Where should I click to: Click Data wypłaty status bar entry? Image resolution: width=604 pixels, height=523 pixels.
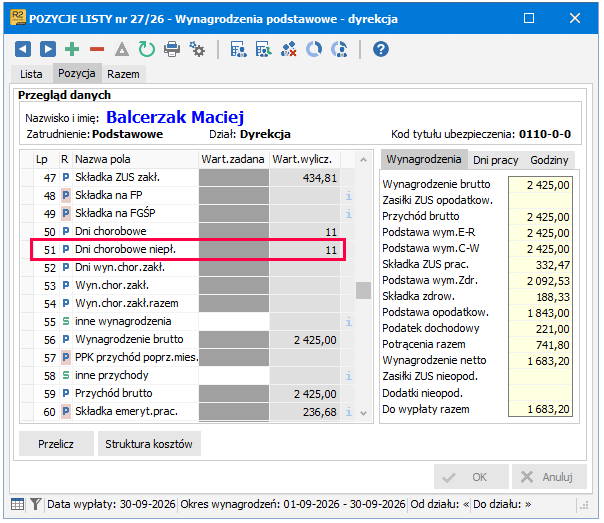pyautogui.click(x=111, y=504)
